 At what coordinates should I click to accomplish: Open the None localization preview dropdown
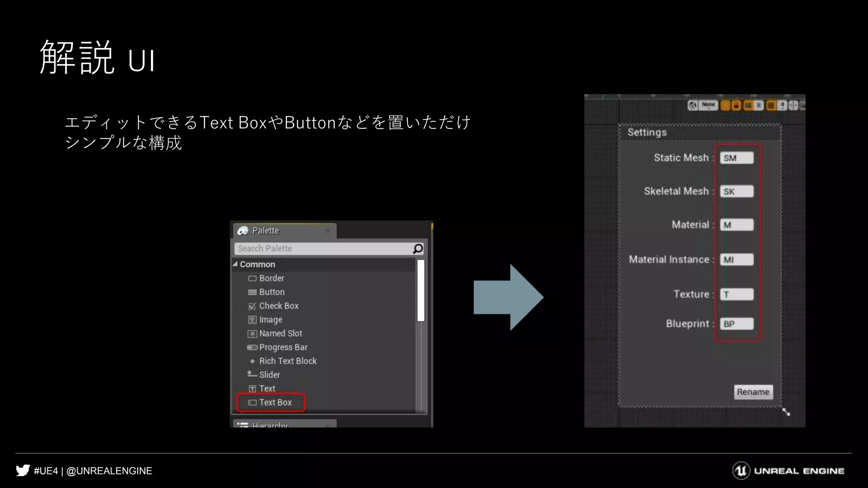pyautogui.click(x=708, y=105)
